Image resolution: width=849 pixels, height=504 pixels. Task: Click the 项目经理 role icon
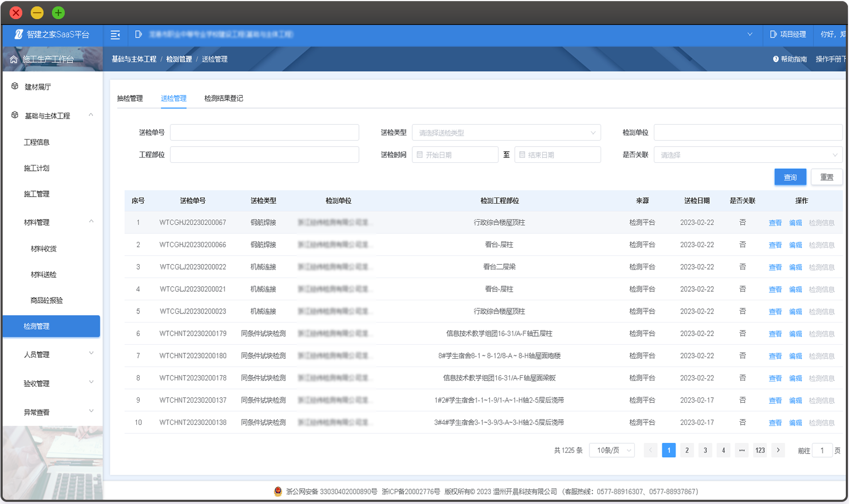pyautogui.click(x=774, y=34)
